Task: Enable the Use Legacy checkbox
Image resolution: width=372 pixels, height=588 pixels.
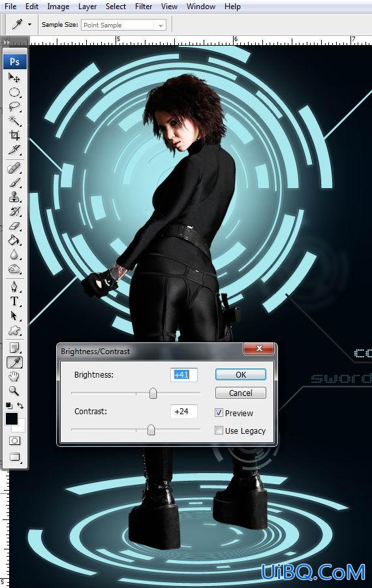Action: (219, 431)
